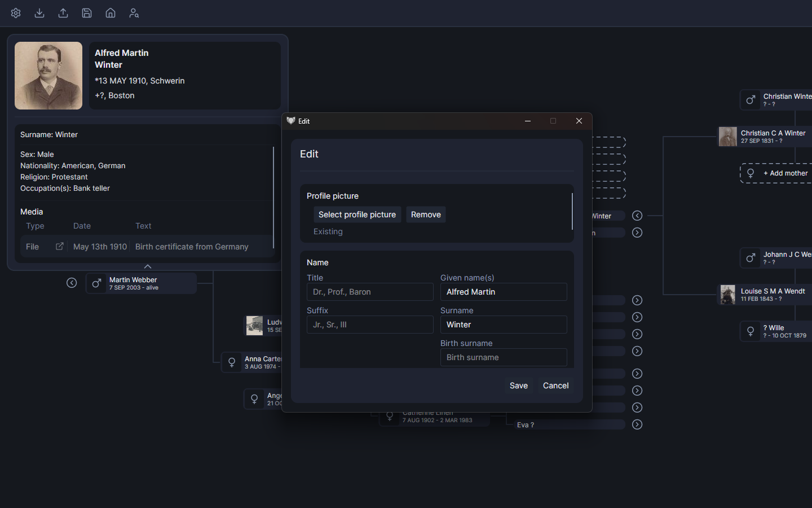Open the birth certificate external link icon
Image resolution: width=812 pixels, height=508 pixels.
click(60, 247)
